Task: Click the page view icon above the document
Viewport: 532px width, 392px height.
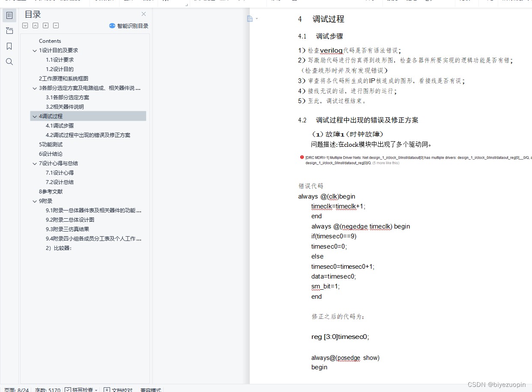Action: point(250,18)
